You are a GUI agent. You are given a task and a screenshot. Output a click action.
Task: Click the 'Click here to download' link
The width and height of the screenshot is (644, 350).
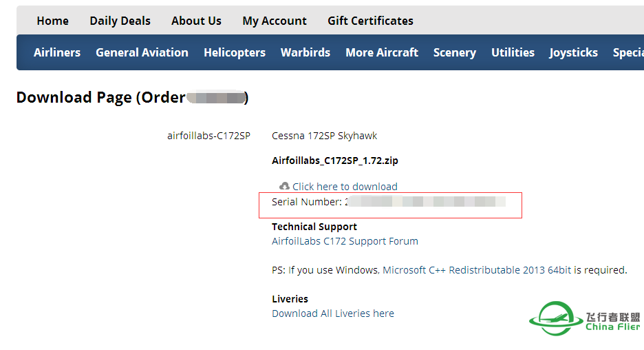point(345,186)
